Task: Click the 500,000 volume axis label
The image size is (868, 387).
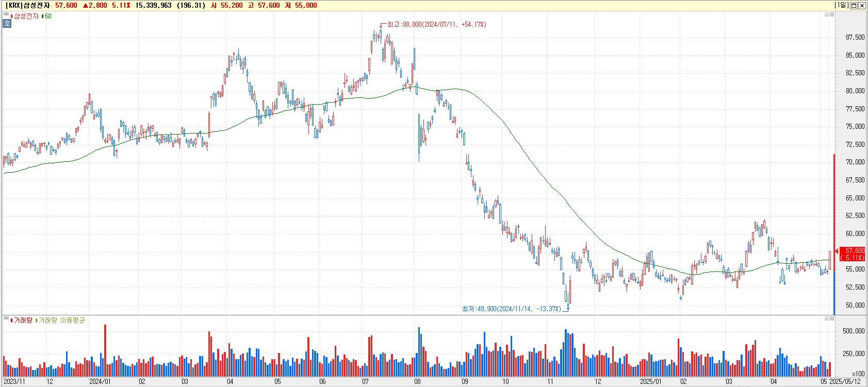Action: click(854, 331)
